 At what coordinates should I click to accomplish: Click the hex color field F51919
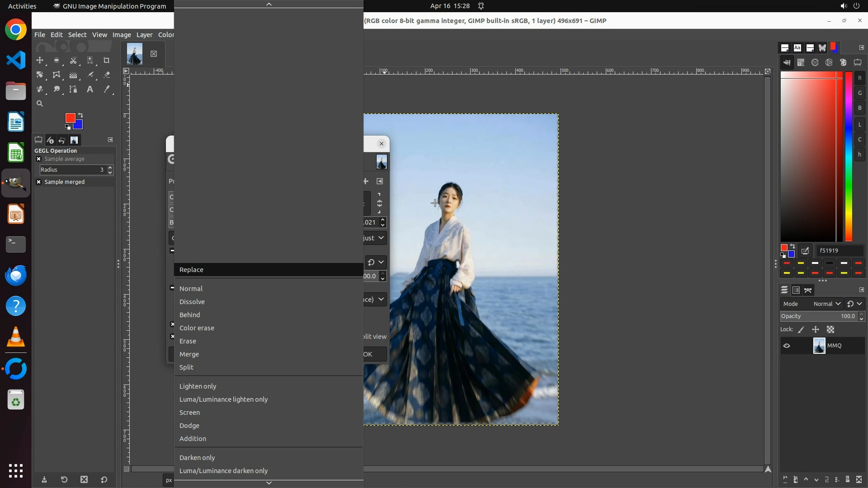tap(839, 251)
